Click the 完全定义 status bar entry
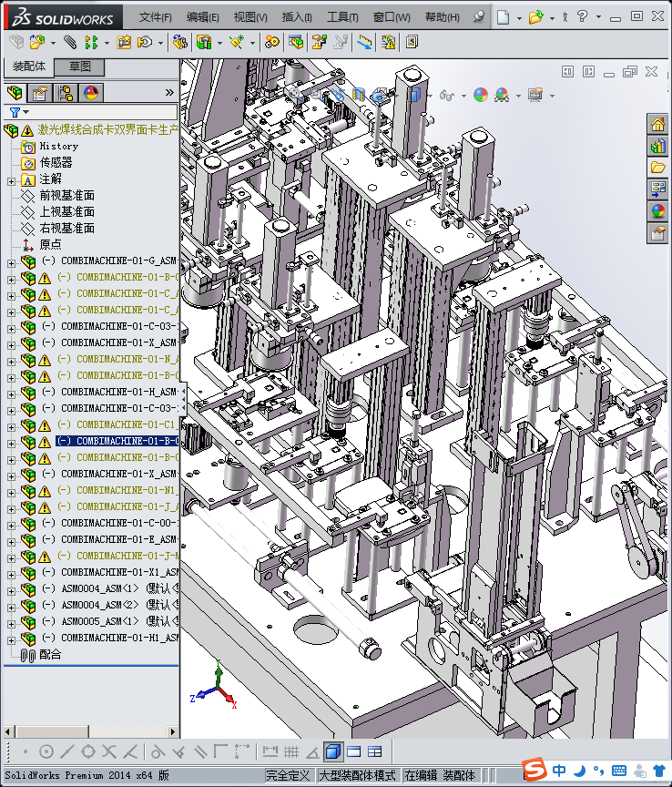This screenshot has width=672, height=787. point(288,775)
